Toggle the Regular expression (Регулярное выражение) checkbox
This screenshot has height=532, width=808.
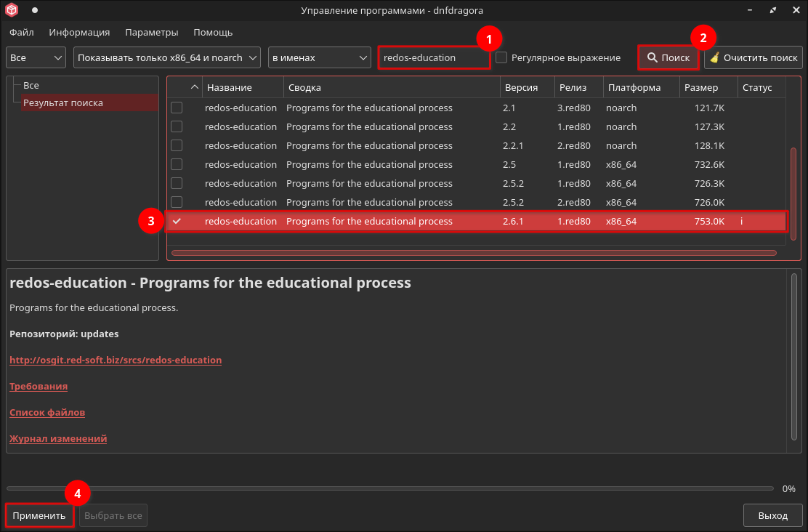click(501, 57)
